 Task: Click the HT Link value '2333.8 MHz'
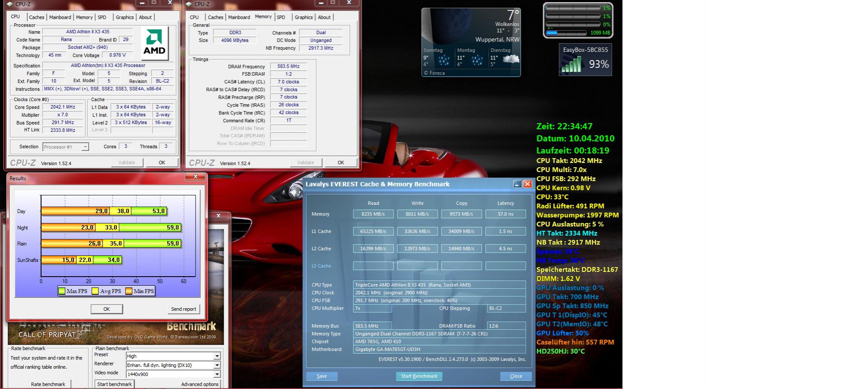point(63,130)
